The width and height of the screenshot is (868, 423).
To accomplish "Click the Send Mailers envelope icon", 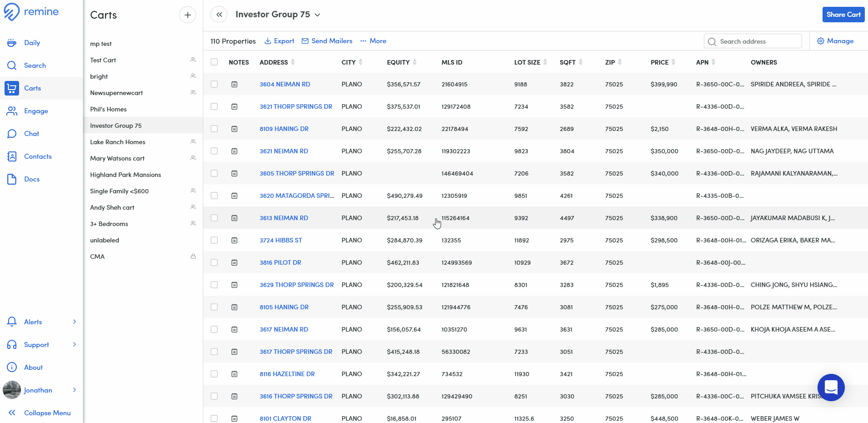I will coord(305,41).
